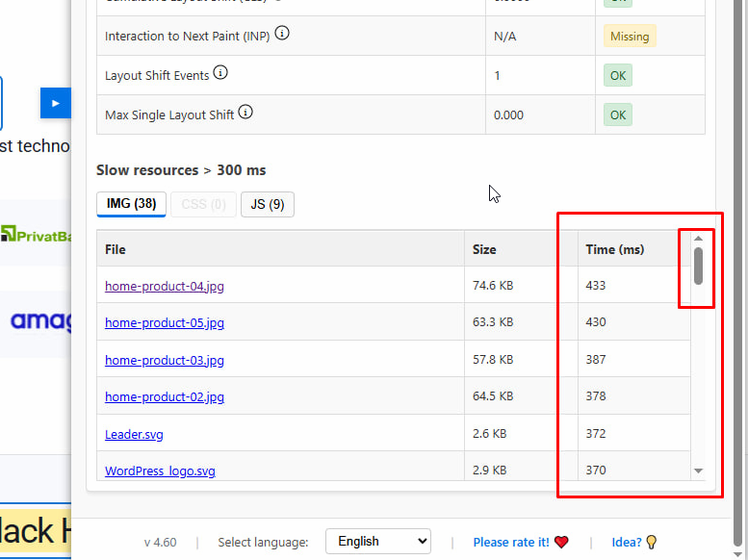Click the 370 time value
The image size is (748, 560).
[x=596, y=470]
